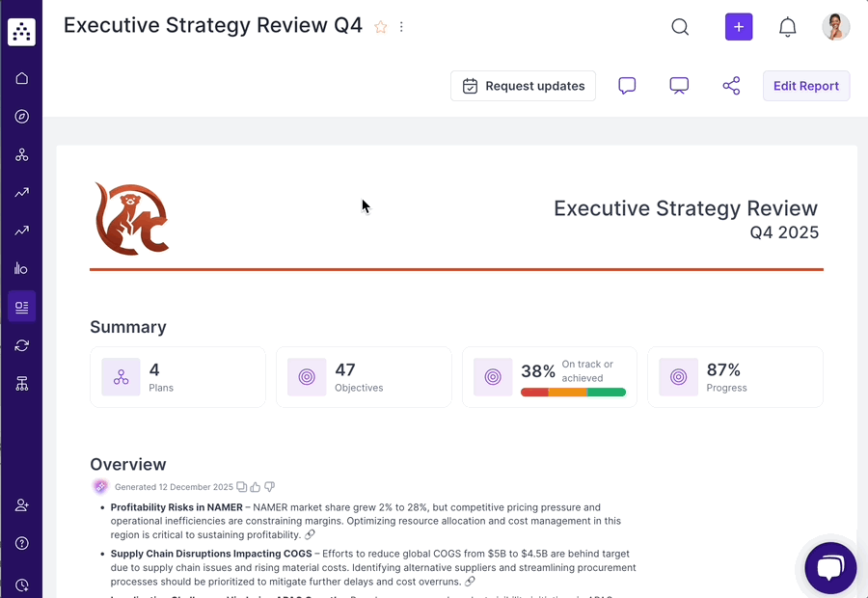Open the comments speech bubble icon

click(x=627, y=86)
